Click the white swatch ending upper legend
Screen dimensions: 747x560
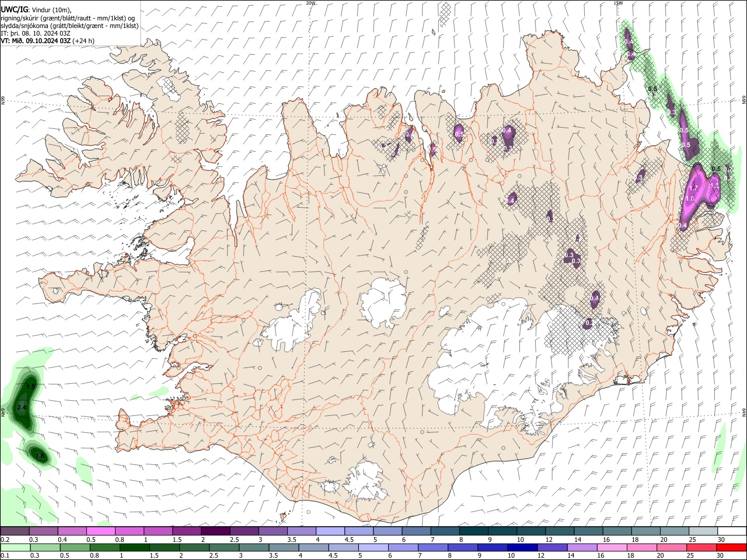click(731, 531)
